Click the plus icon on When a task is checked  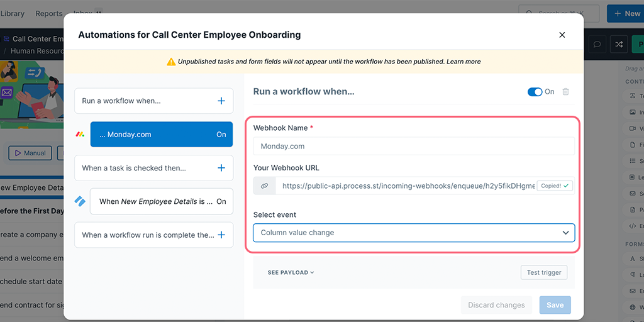point(221,168)
